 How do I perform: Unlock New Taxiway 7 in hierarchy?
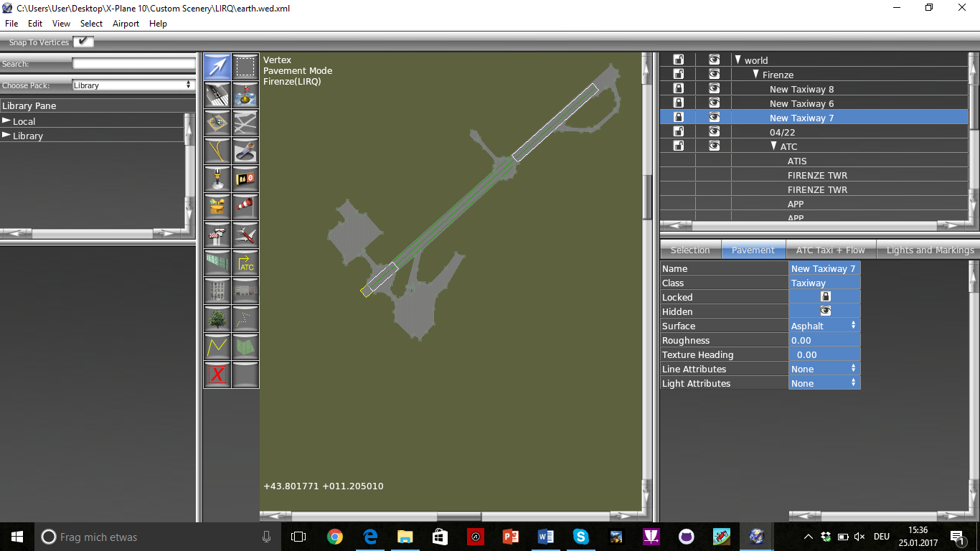click(x=678, y=117)
